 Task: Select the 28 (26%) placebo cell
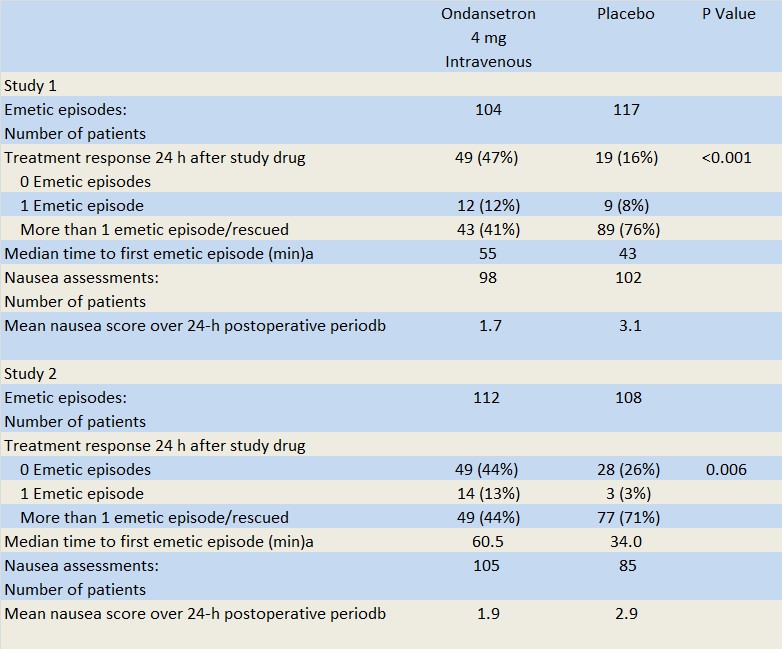pyautogui.click(x=627, y=470)
